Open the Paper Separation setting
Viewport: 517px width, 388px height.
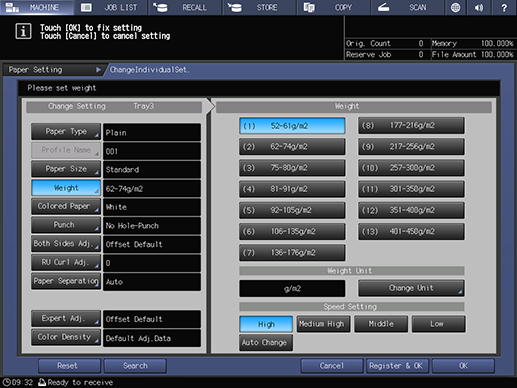tap(66, 281)
